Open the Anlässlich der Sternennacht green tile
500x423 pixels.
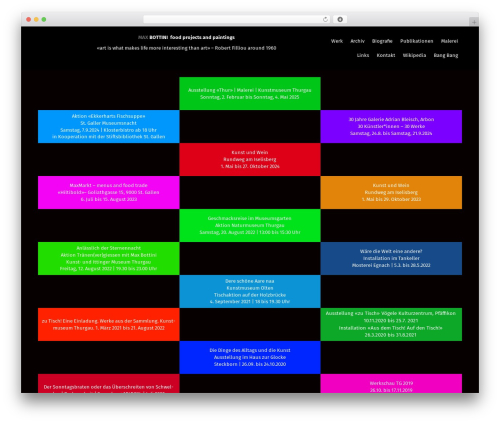[109, 258]
